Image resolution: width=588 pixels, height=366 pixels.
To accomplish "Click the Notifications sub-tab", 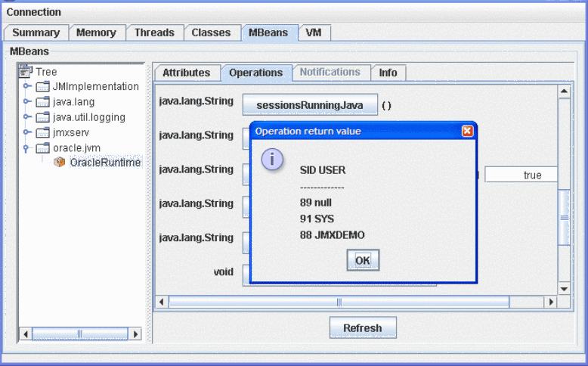I will pyautogui.click(x=330, y=72).
